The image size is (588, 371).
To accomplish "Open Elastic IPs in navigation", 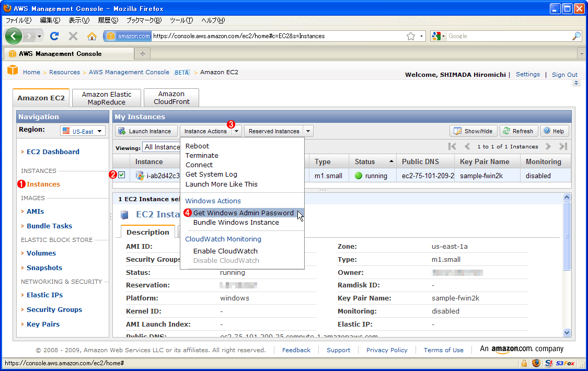I will tap(44, 295).
